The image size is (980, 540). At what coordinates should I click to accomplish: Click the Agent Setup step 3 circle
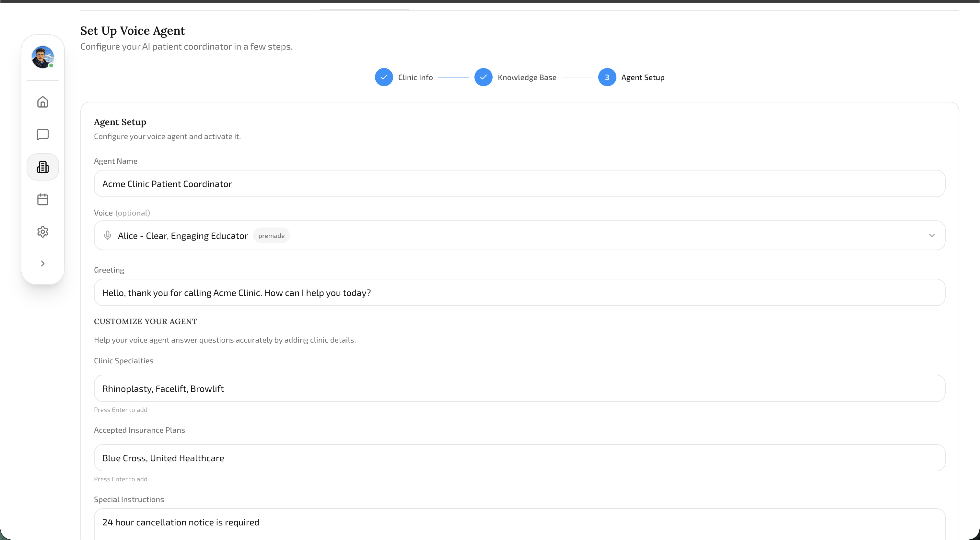[x=607, y=77]
